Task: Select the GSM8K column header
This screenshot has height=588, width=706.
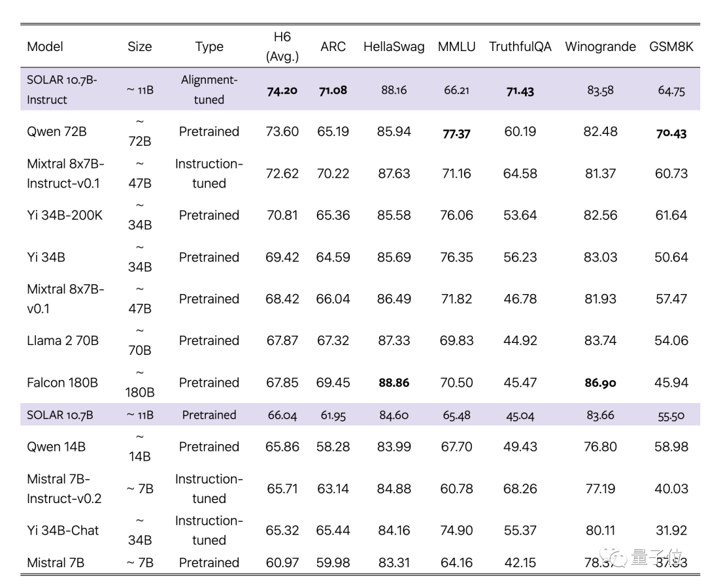Action: pyautogui.click(x=671, y=46)
